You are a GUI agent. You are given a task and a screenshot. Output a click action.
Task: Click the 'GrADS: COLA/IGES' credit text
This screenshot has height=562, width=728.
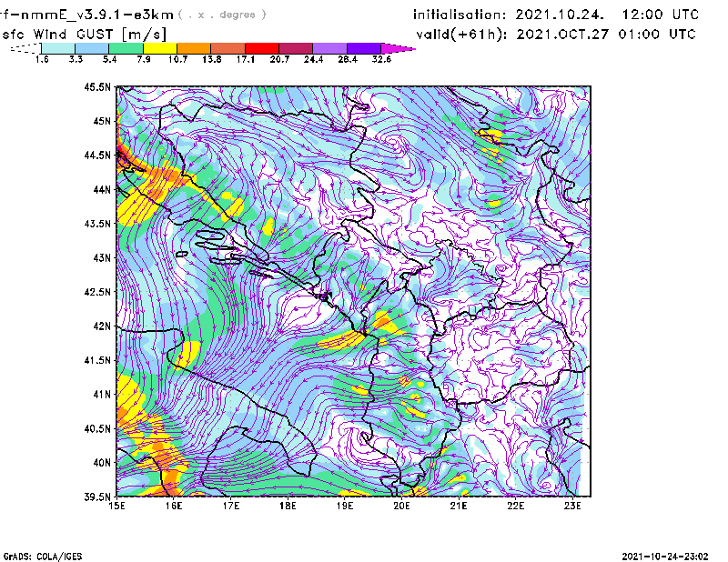(43, 557)
